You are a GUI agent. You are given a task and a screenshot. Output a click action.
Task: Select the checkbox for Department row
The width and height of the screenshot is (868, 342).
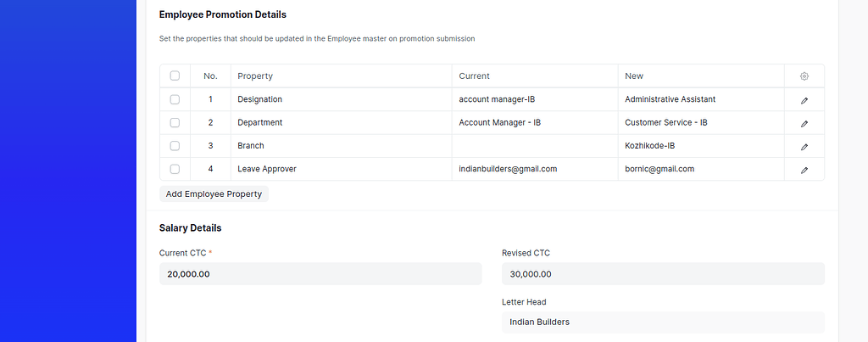[175, 123]
